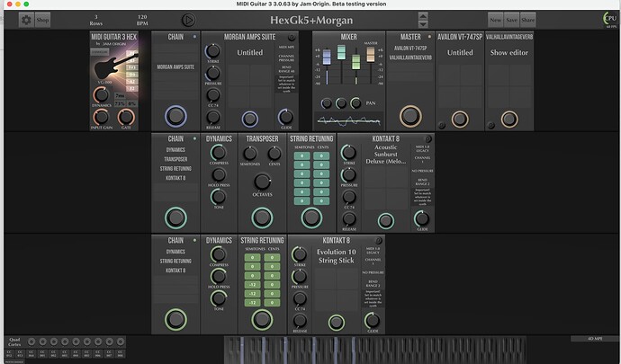Screen dimensions: 621x364
Task: Click the teal second mixer fader
Action: 341,52
